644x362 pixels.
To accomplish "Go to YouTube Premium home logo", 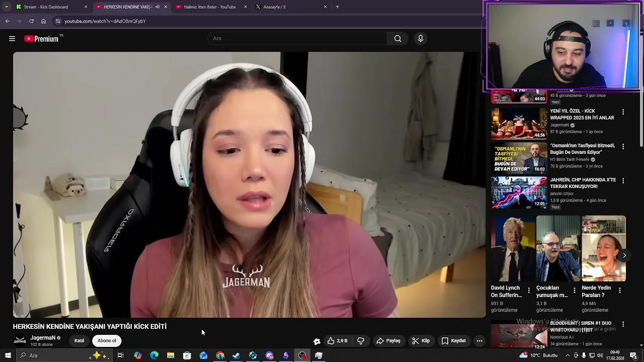I will pos(42,39).
